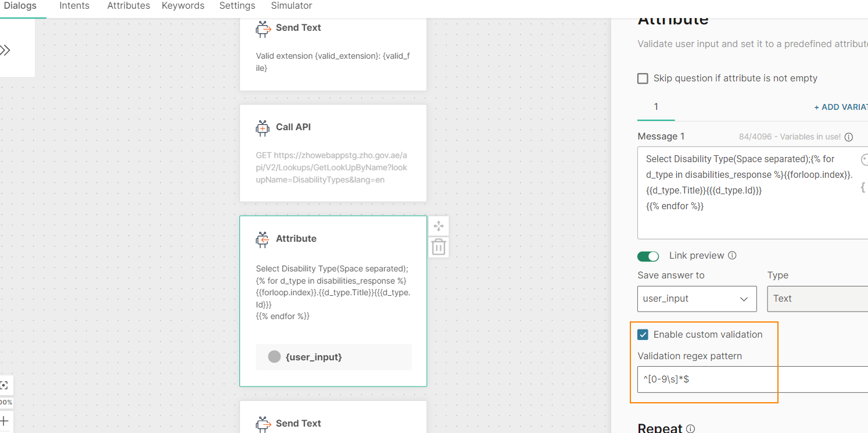This screenshot has height=433, width=868.
Task: Click the move handle beside Attribute block
Action: pyautogui.click(x=439, y=226)
